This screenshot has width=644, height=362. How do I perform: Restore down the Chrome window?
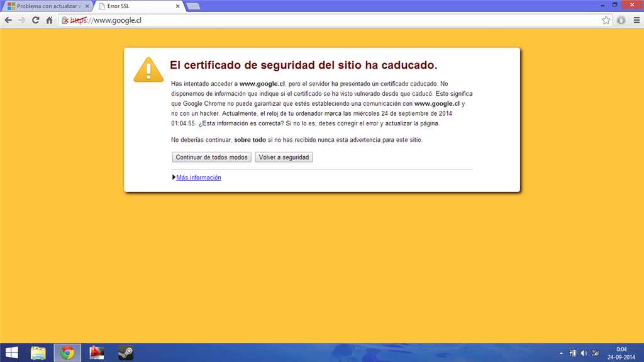click(x=614, y=5)
